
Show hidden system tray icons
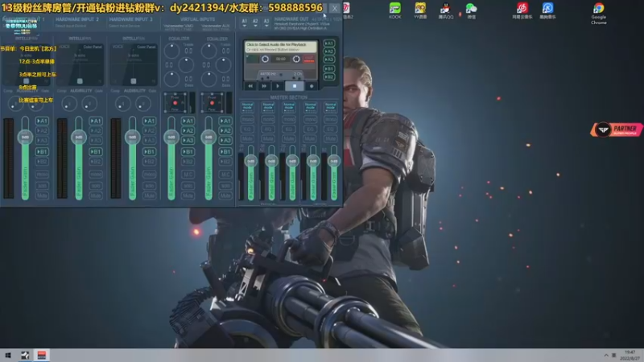pyautogui.click(x=606, y=355)
